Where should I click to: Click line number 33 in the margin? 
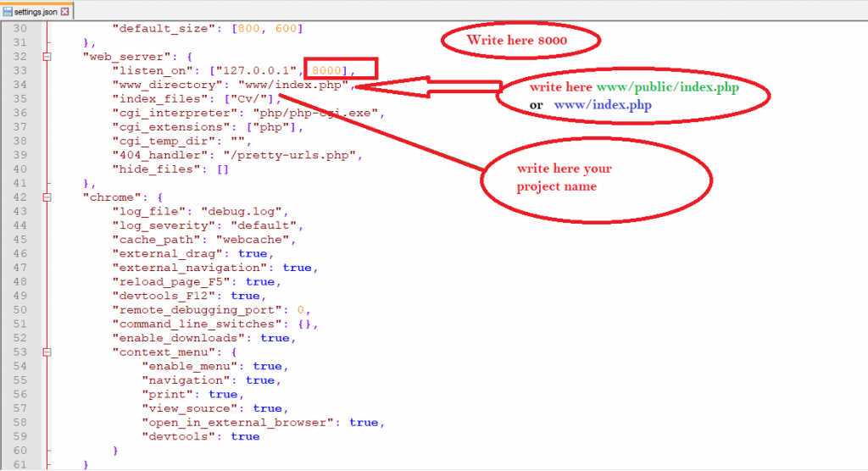[20, 70]
